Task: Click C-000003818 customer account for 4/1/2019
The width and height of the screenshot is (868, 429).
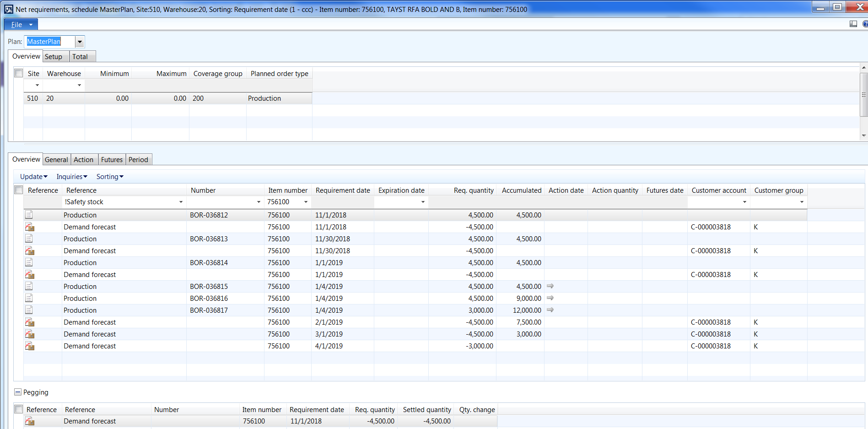Action: [718, 346]
